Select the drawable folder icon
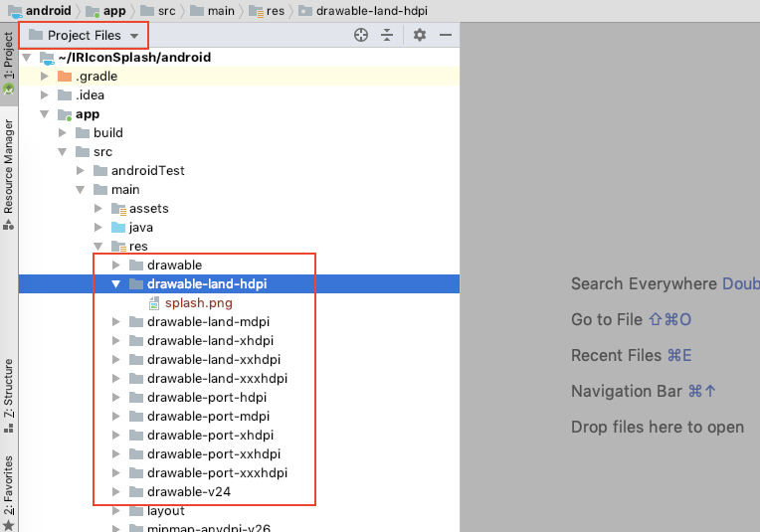The height and width of the screenshot is (532, 760). (136, 266)
